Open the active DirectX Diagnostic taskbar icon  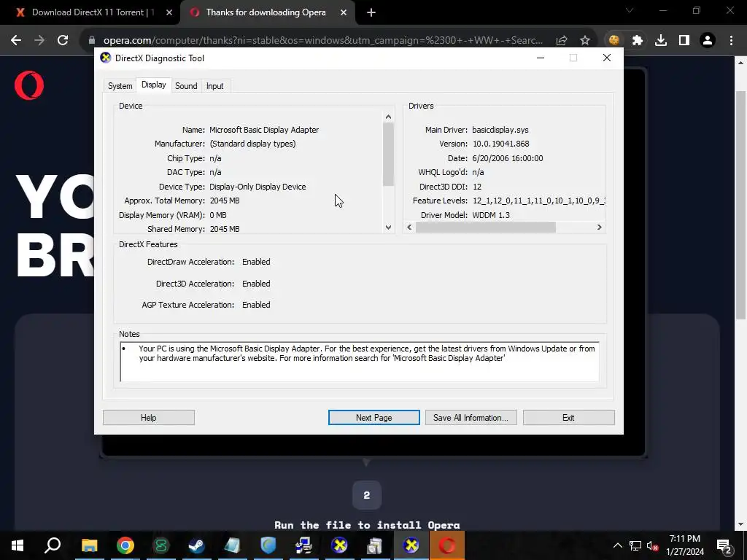click(x=411, y=545)
